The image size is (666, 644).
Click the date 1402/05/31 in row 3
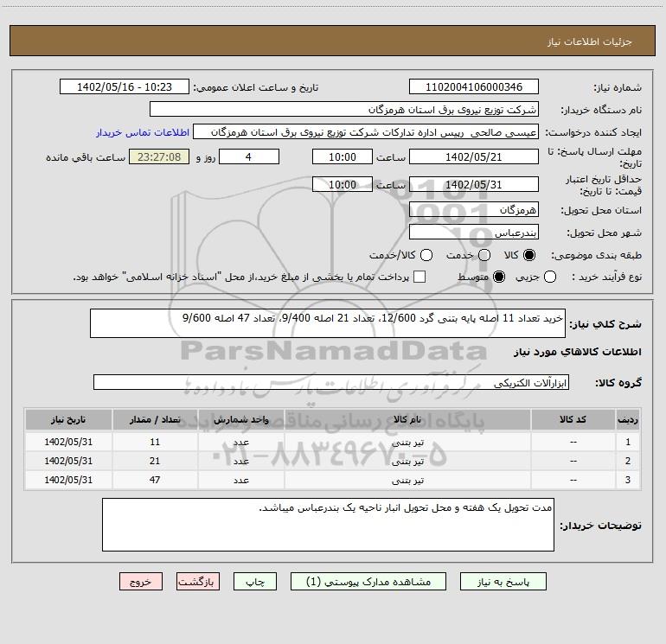68,480
